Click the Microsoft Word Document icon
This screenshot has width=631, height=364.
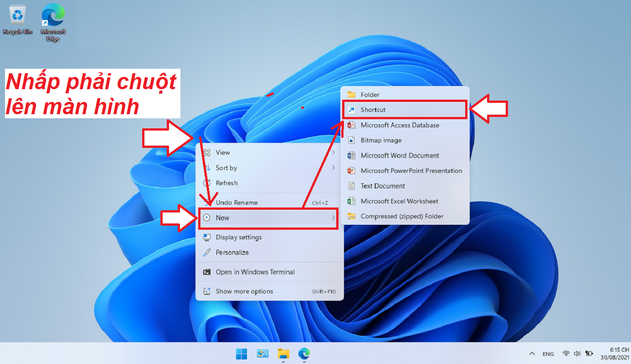[351, 156]
